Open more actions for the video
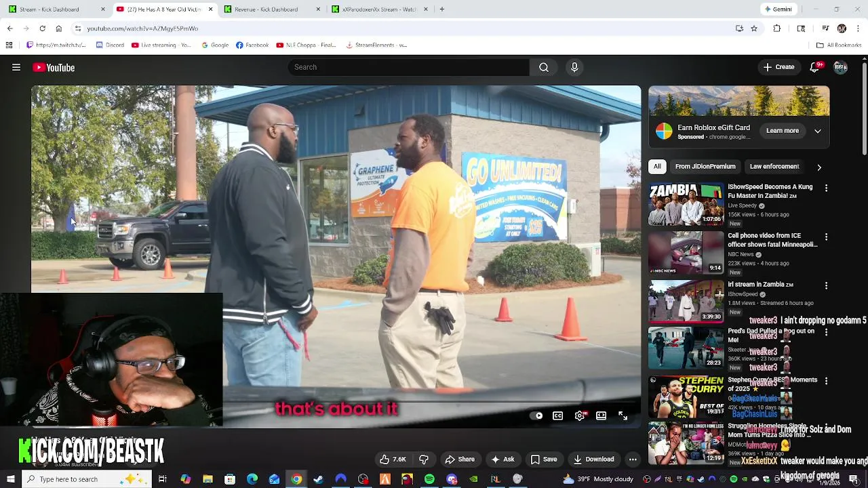The width and height of the screenshot is (868, 488). click(633, 459)
